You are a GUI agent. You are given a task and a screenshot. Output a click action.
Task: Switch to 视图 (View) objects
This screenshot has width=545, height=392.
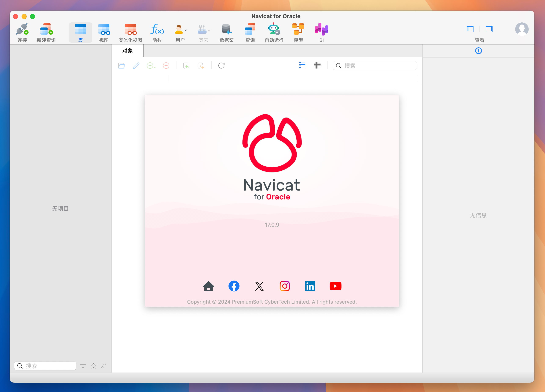104,32
